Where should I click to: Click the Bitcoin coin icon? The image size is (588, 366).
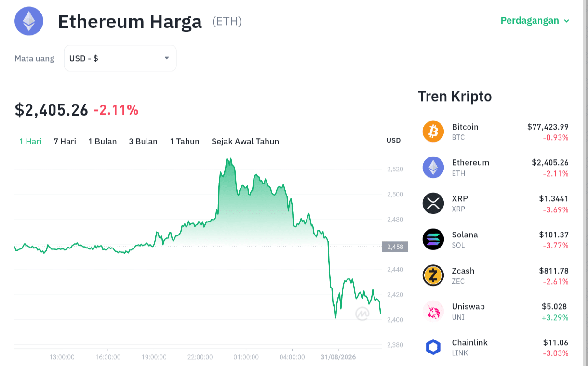click(x=433, y=131)
